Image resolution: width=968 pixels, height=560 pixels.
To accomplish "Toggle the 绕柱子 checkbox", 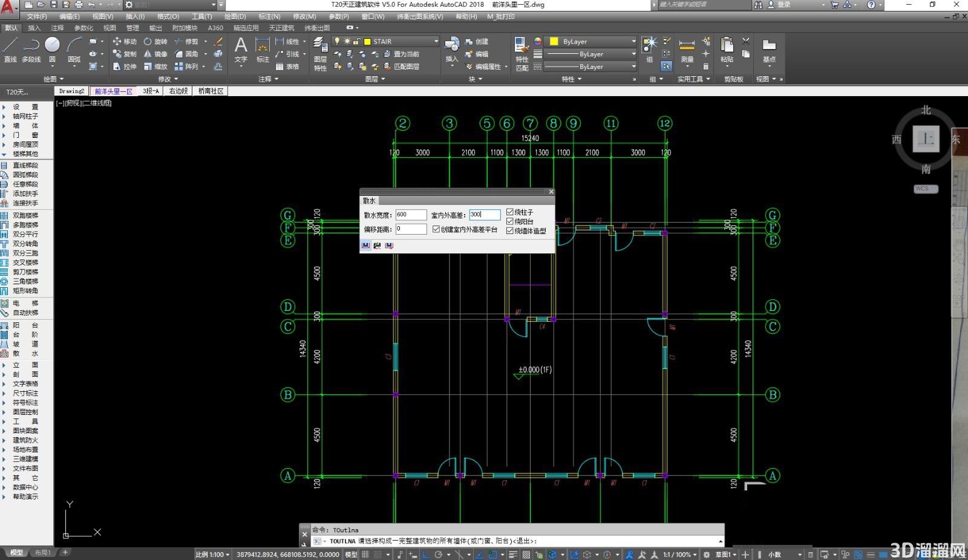I will 510,212.
